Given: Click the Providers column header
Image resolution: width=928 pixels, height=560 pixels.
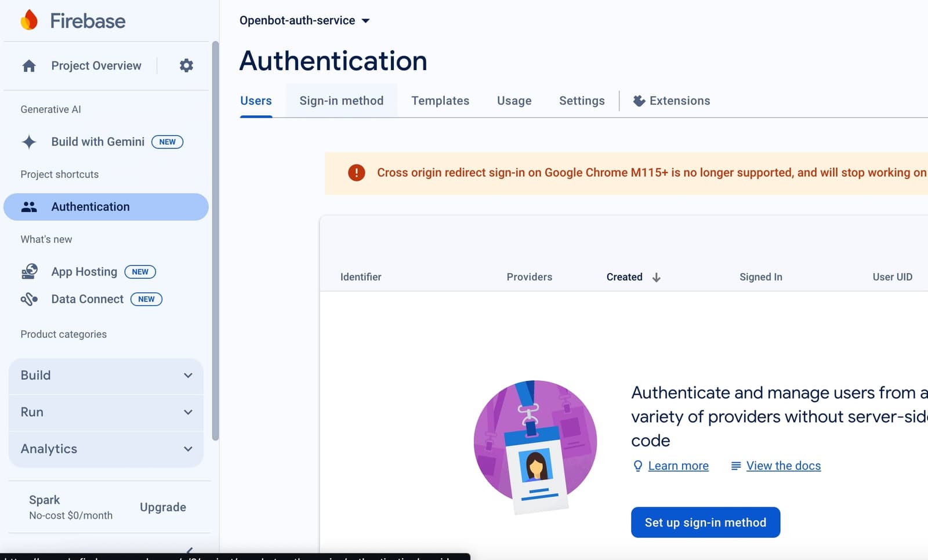Looking at the screenshot, I should 530,277.
